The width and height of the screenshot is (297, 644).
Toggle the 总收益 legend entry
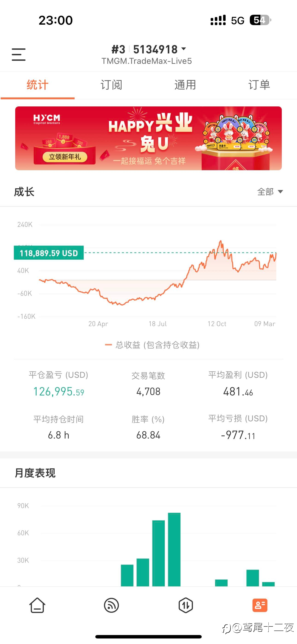152,345
